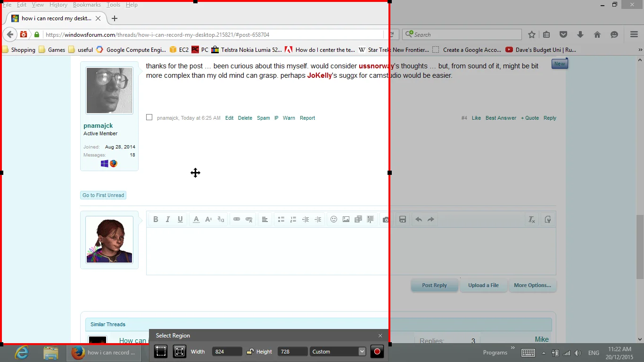The height and width of the screenshot is (362, 644).
Task: Click Reply on pnamajck's post
Action: tap(550, 118)
